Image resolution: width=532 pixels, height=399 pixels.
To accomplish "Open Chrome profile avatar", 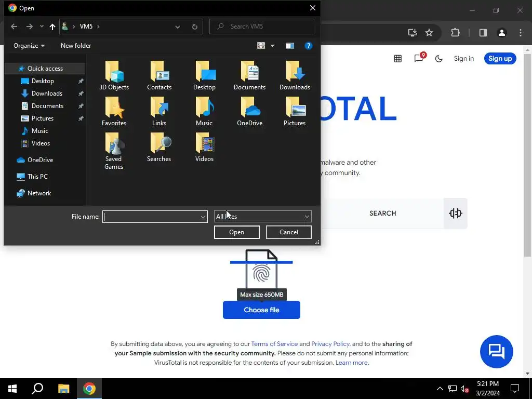I will coord(502,33).
